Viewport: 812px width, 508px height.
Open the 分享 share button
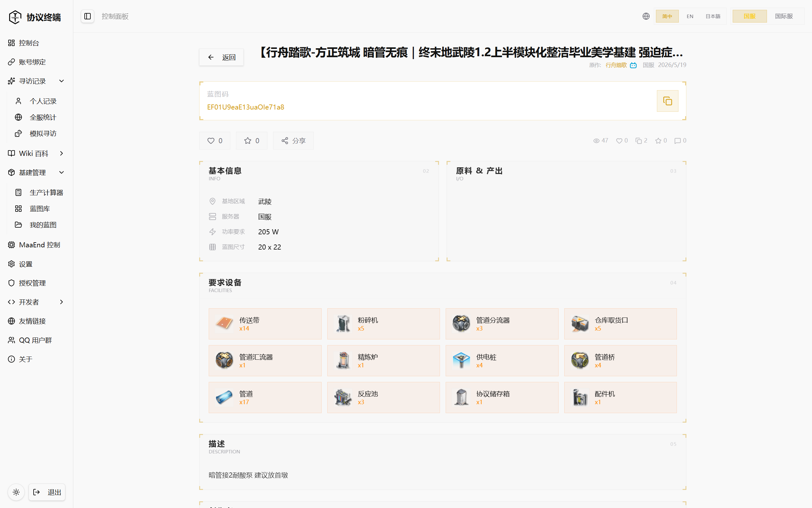coord(293,140)
